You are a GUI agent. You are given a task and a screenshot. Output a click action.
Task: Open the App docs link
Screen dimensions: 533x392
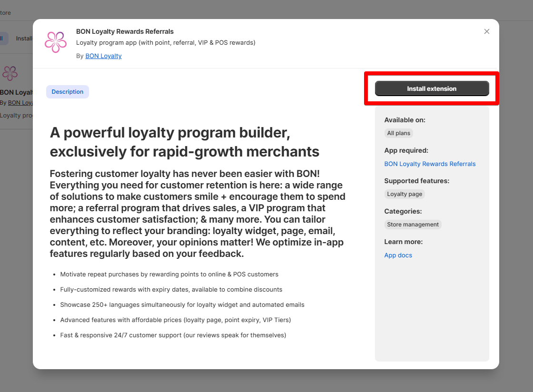(398, 255)
